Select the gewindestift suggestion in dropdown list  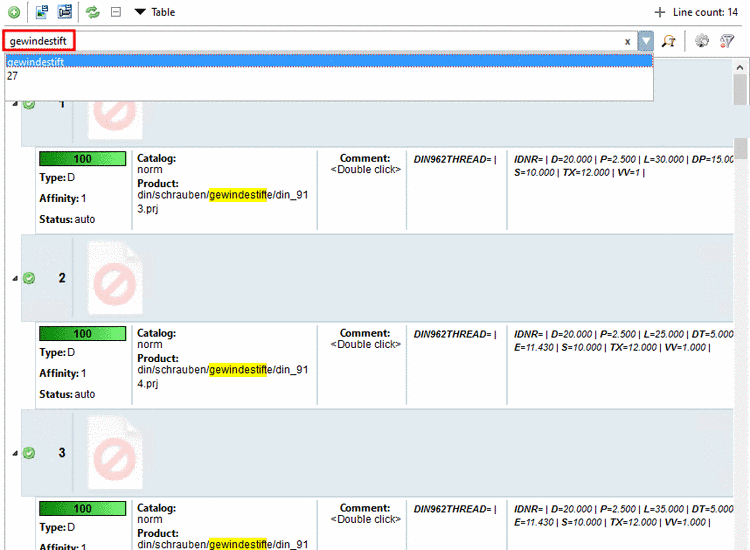pos(329,62)
